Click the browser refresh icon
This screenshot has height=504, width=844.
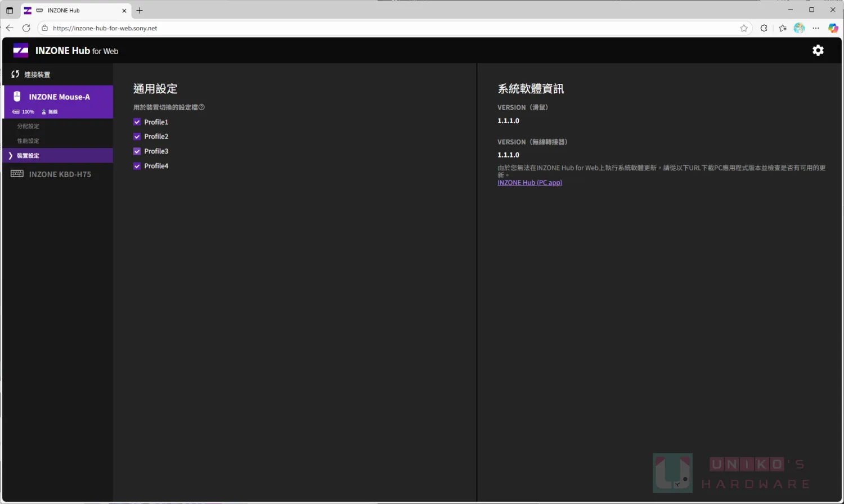click(x=26, y=28)
